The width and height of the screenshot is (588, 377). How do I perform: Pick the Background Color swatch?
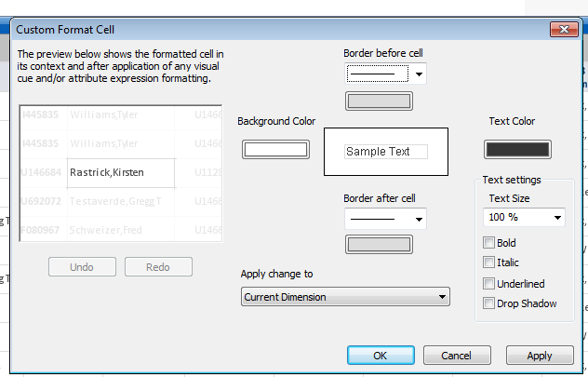click(x=275, y=149)
